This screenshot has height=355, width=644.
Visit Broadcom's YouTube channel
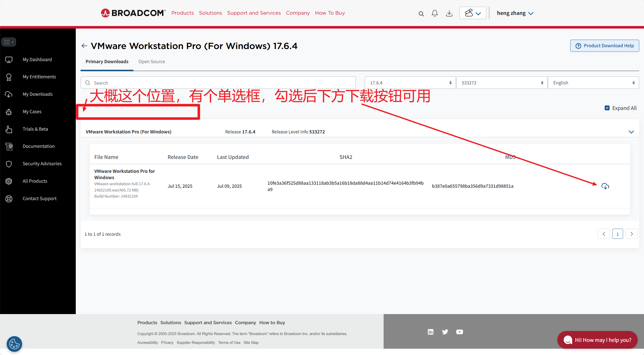point(460,332)
